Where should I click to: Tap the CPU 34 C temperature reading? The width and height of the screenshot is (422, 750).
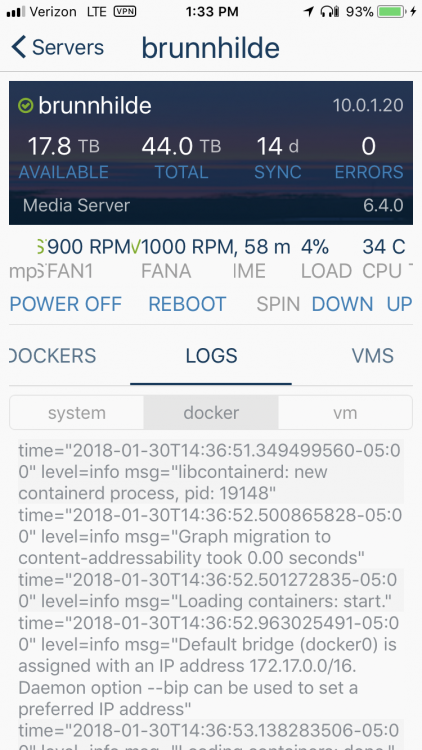[384, 259]
